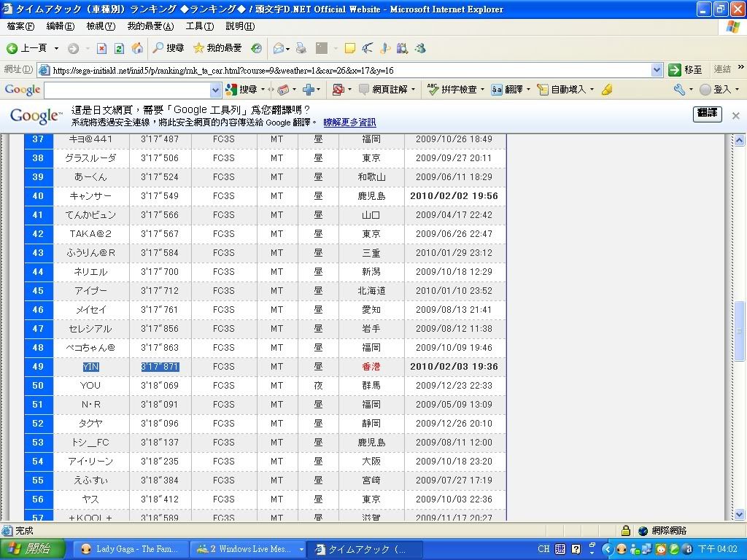747x560 pixels.
Task: Expand the Google search box dropdown
Action: pyautogui.click(x=215, y=90)
